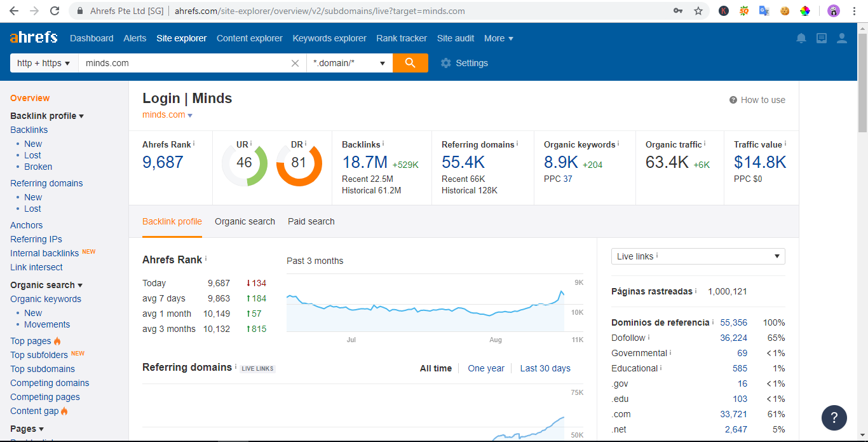This screenshot has height=442, width=868.
Task: Open the user account icon
Action: 842,38
